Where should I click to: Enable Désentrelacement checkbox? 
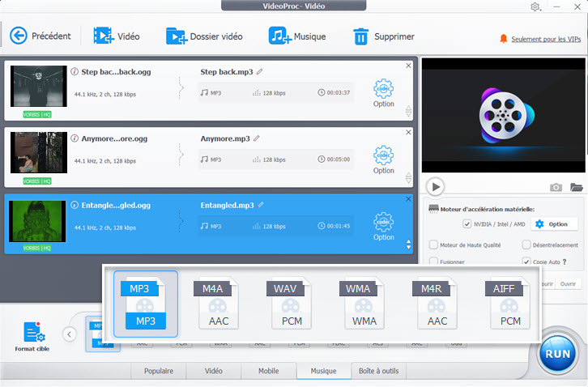(526, 245)
